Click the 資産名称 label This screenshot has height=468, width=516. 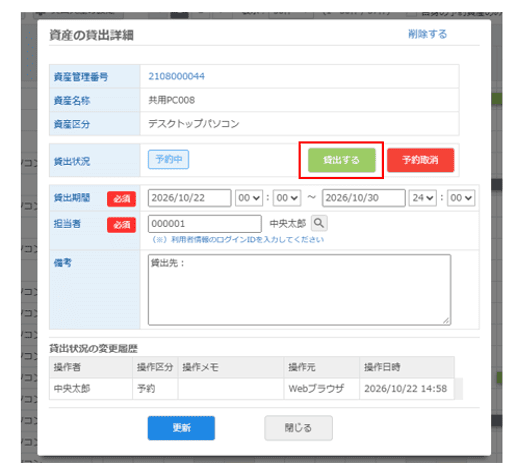[x=72, y=101]
